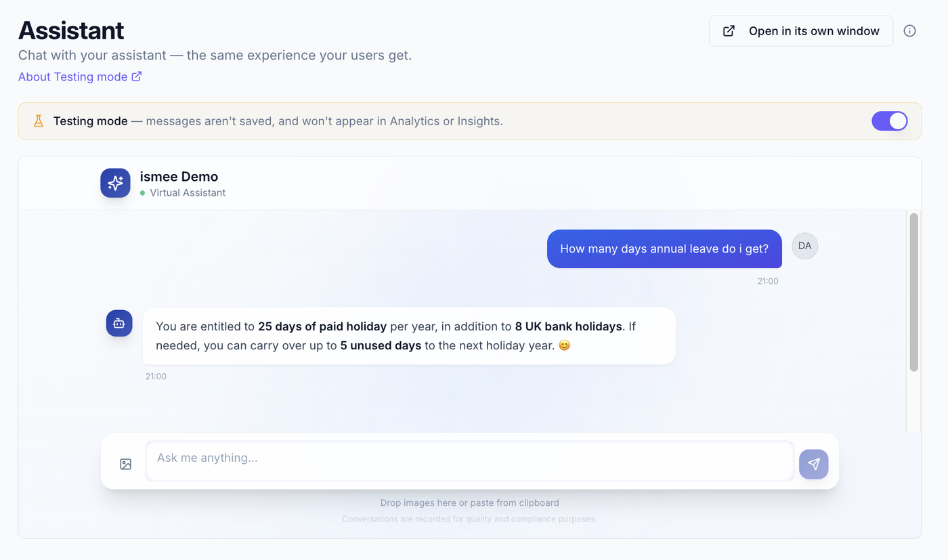Image resolution: width=948 pixels, height=560 pixels.
Task: Focus the Ask me anything input field
Action: point(470,461)
